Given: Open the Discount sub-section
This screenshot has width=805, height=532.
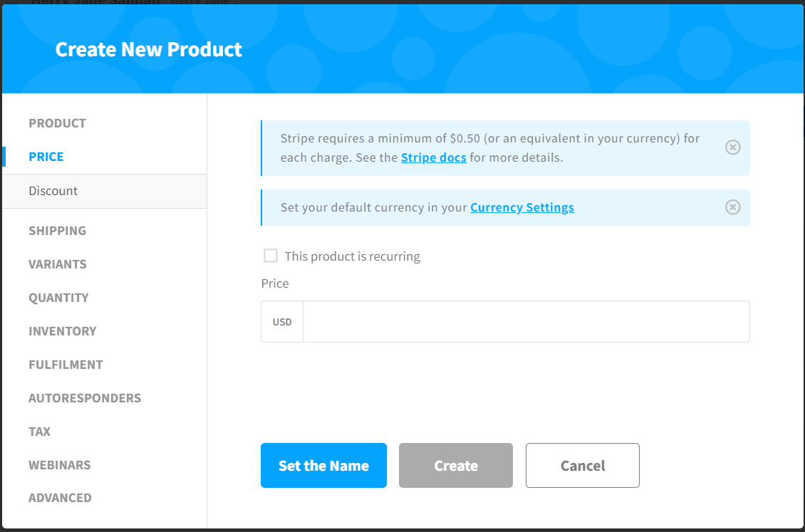Looking at the screenshot, I should (x=53, y=191).
